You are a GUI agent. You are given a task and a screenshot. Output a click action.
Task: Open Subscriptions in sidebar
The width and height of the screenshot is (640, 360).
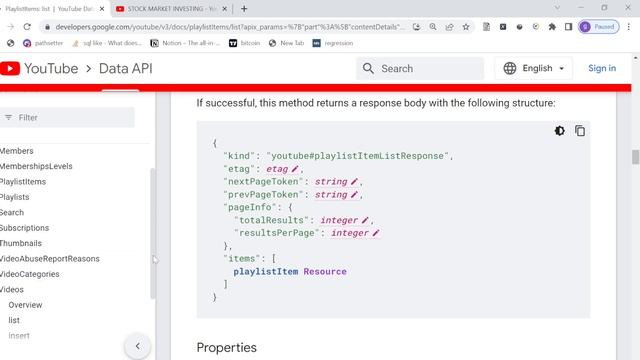tap(24, 228)
